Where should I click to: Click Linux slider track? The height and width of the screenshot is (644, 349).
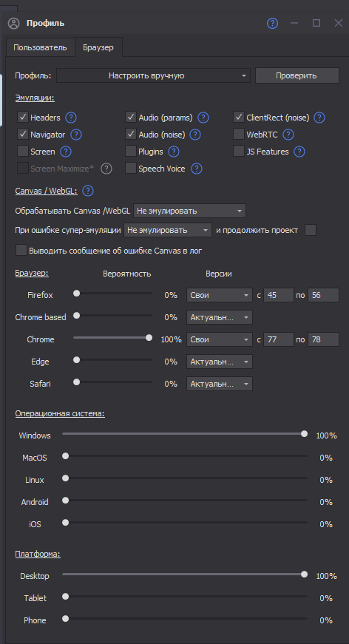185,478
